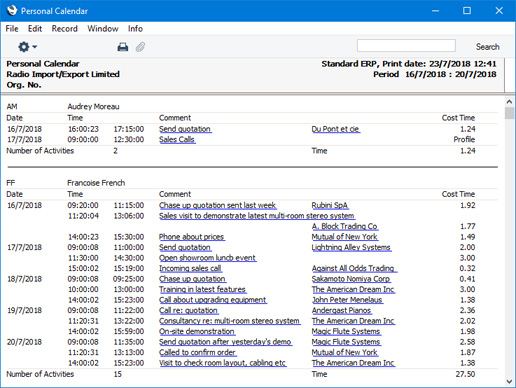Screen dimensions: 516x388
Task: Open the Andergast Pianos link
Action: (x=342, y=310)
